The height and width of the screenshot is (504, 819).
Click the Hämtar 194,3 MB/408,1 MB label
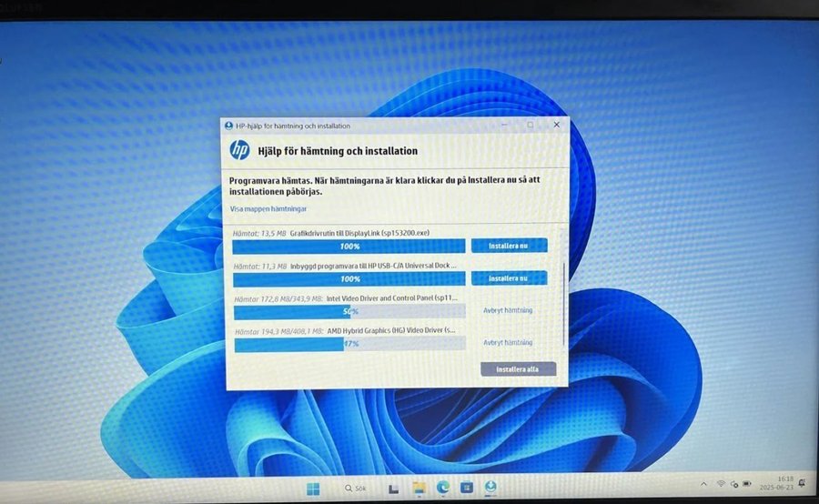(x=279, y=332)
